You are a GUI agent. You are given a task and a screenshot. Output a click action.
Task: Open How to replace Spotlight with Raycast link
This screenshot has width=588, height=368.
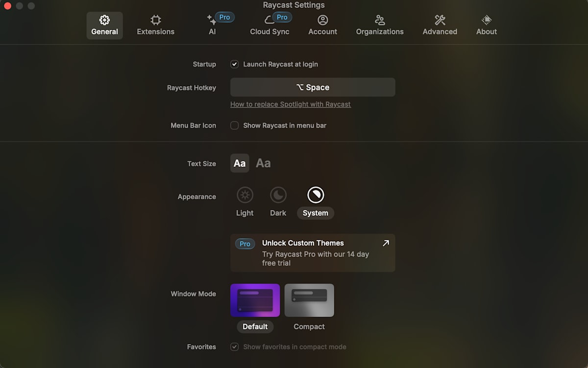pos(291,104)
